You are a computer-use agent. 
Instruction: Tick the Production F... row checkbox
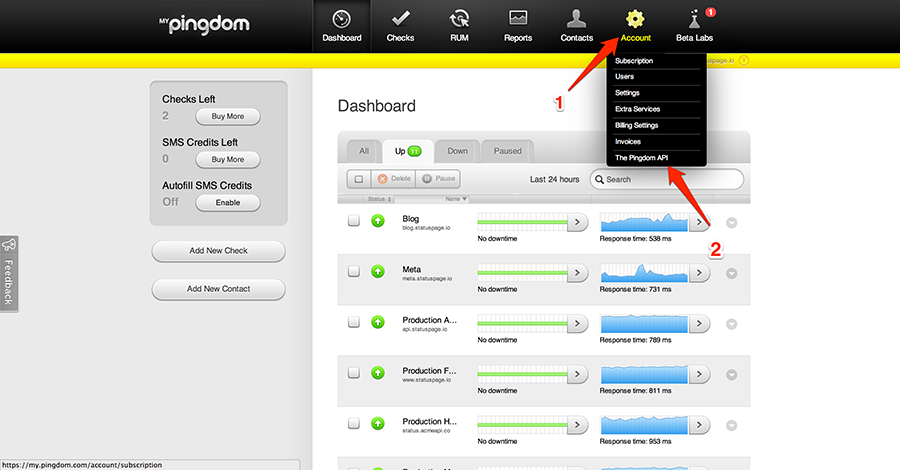pyautogui.click(x=354, y=372)
